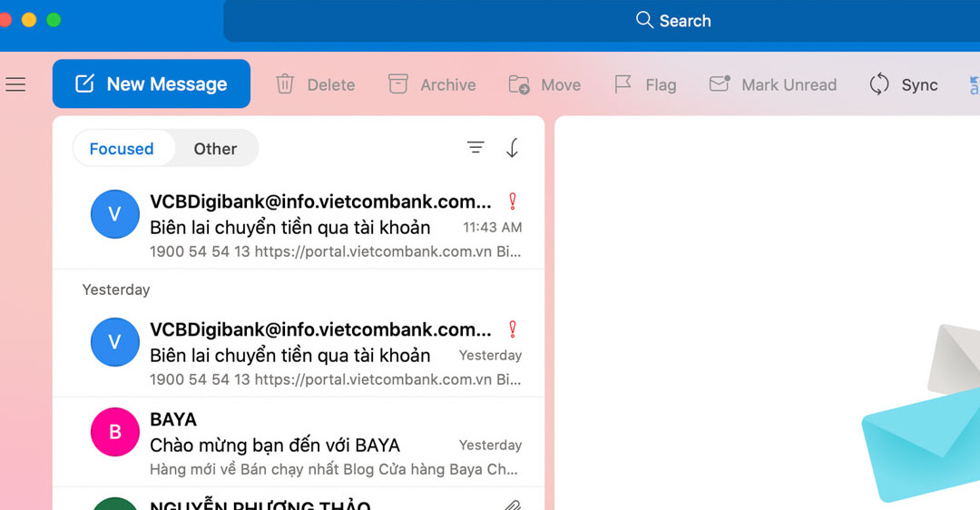This screenshot has width=980, height=510.
Task: Switch to the Focused inbox tab
Action: coord(122,149)
